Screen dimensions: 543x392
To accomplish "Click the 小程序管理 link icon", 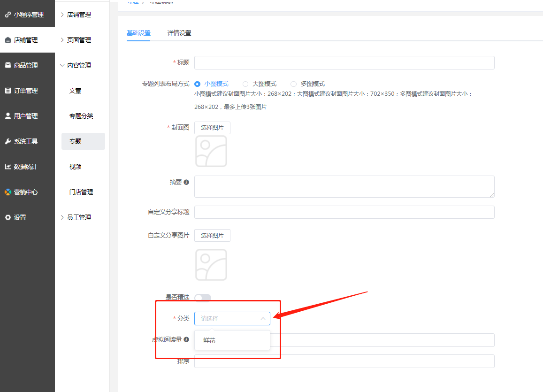I will (8, 15).
